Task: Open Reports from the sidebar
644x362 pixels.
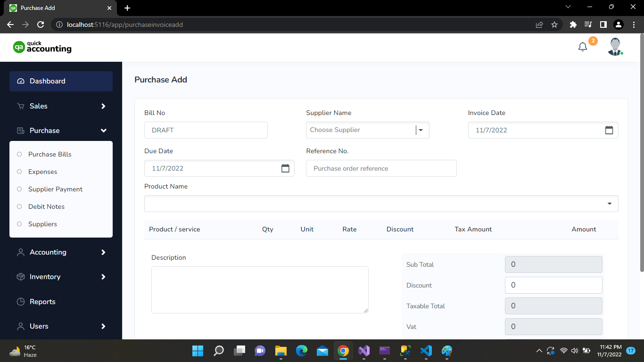Action: pos(42,302)
